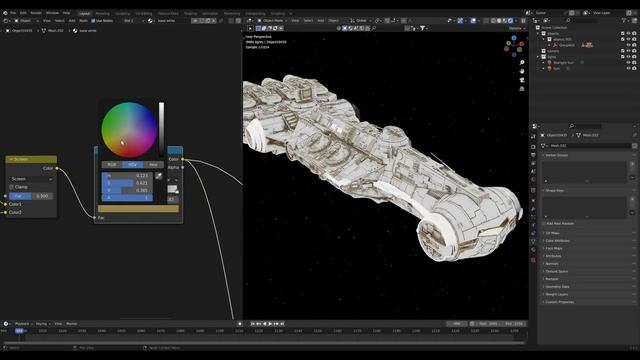Select the viewport select-box tool icon
The image size is (640, 360).
tap(258, 28)
